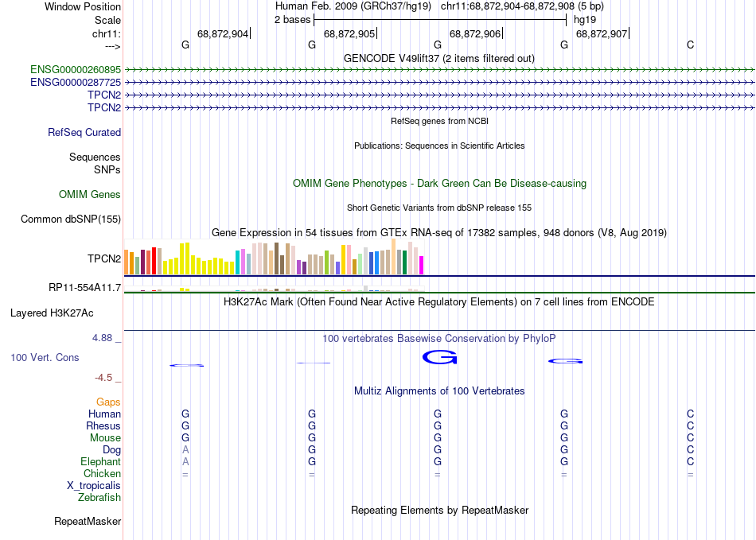Click the C base in the Human alignment row
Viewport: 756px width, 540px height.
(691, 414)
